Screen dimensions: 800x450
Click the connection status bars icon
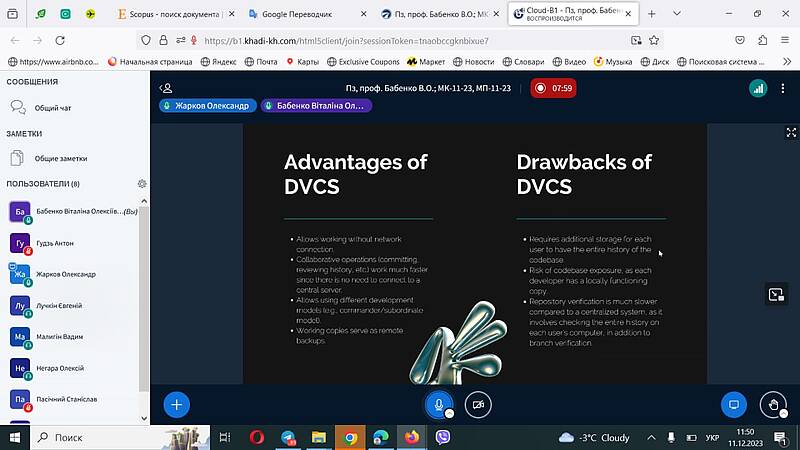point(757,88)
